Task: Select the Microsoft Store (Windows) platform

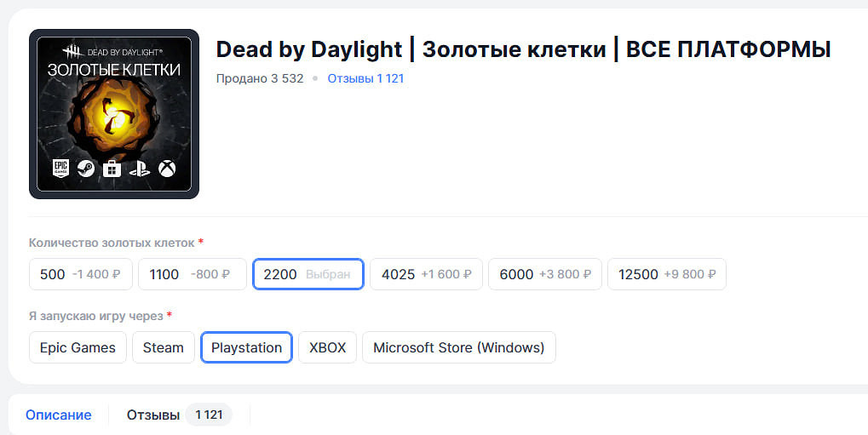Action: (x=458, y=347)
